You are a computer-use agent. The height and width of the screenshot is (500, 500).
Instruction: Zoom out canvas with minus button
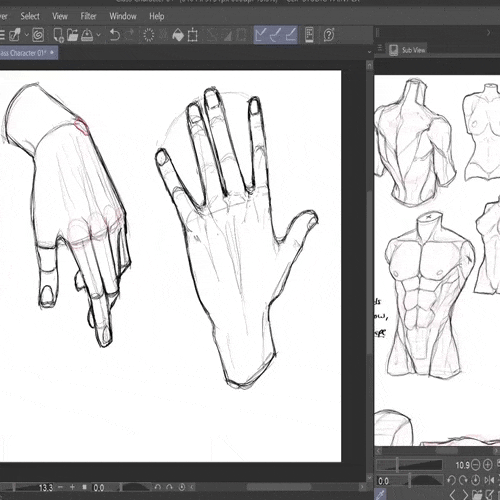pyautogui.click(x=60, y=487)
